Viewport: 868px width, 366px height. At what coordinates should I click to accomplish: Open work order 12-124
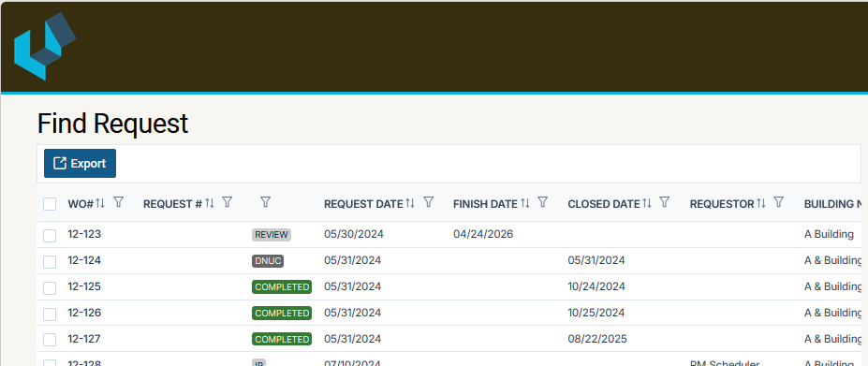pos(84,260)
